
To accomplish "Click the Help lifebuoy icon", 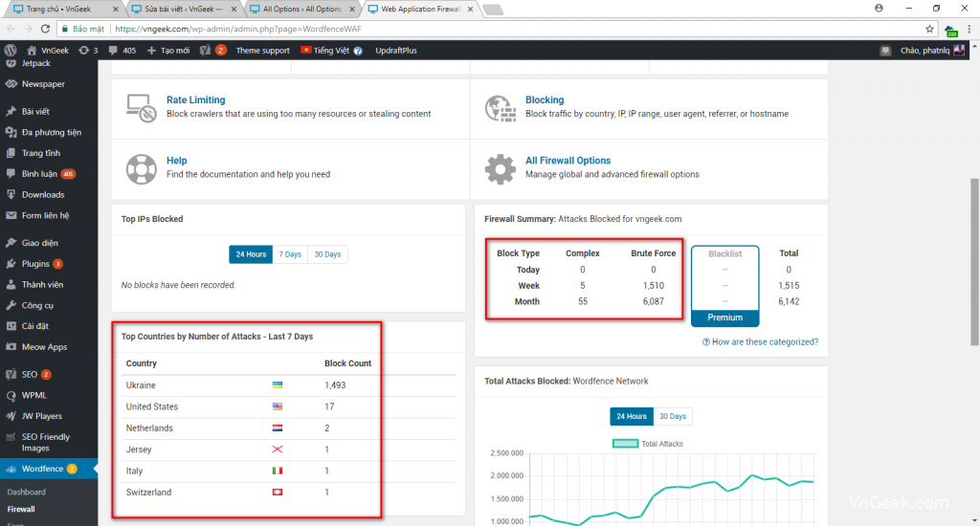I will pos(142,169).
